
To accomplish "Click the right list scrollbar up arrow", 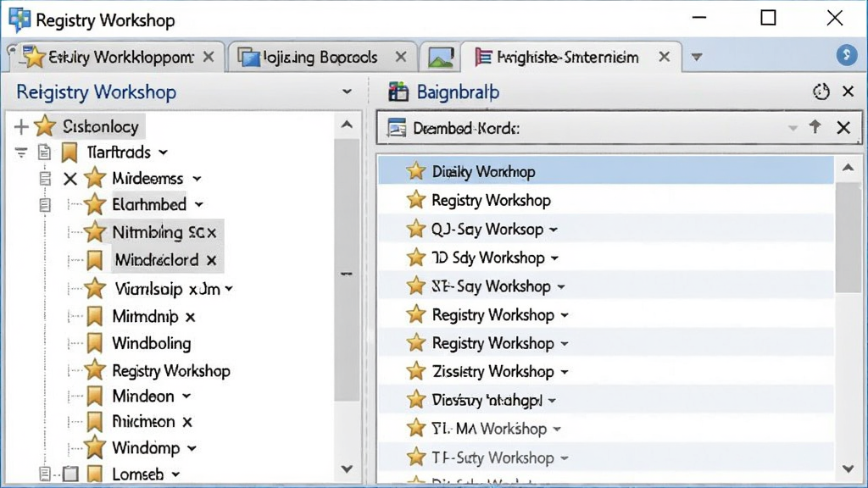I will click(848, 168).
